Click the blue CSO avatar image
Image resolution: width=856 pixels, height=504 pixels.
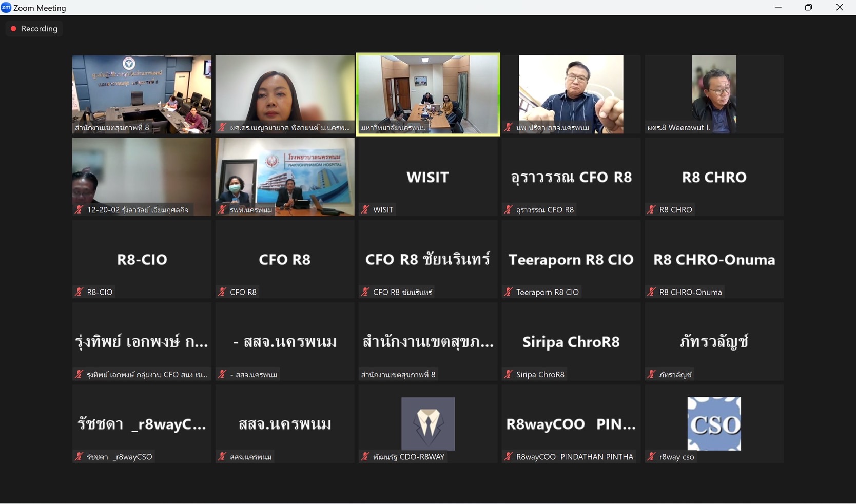click(714, 423)
